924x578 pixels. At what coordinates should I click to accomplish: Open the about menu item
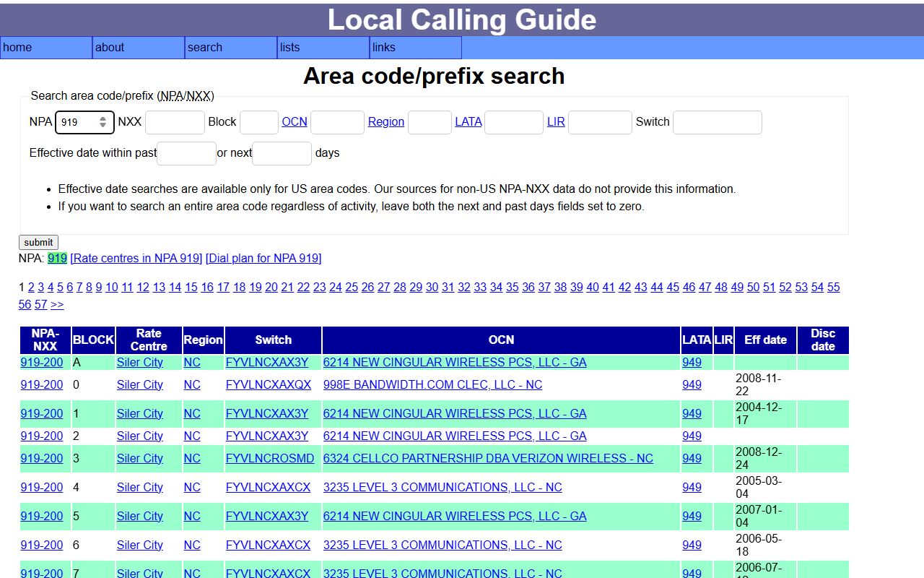[x=139, y=48]
